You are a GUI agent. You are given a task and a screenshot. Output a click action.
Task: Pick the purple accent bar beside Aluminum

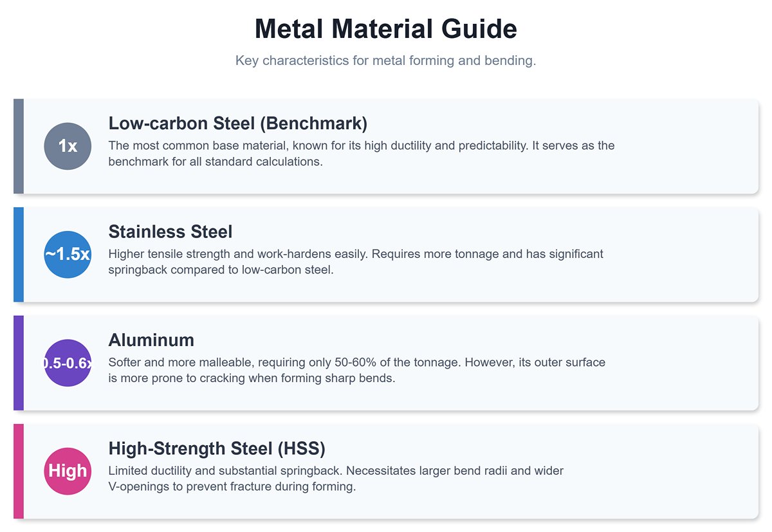click(x=19, y=363)
